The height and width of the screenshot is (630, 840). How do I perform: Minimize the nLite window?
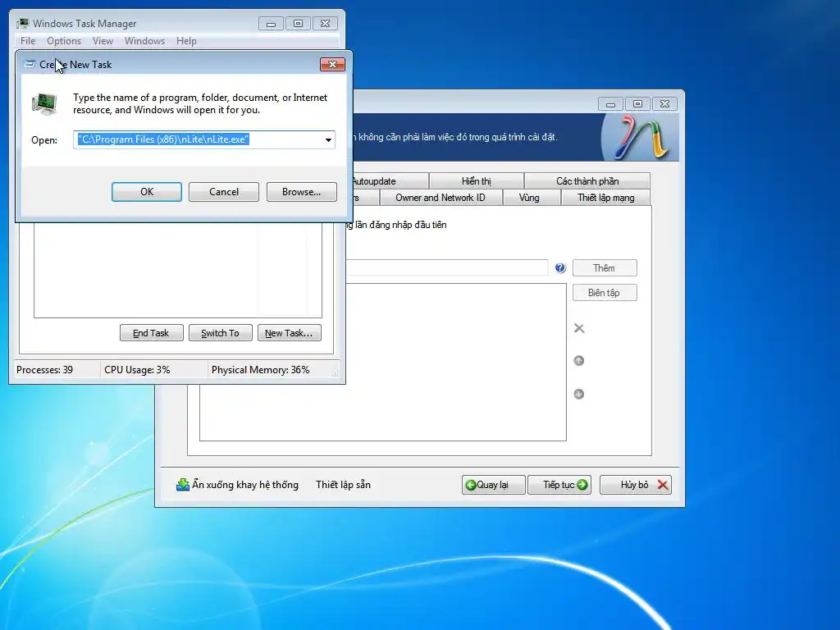click(610, 104)
